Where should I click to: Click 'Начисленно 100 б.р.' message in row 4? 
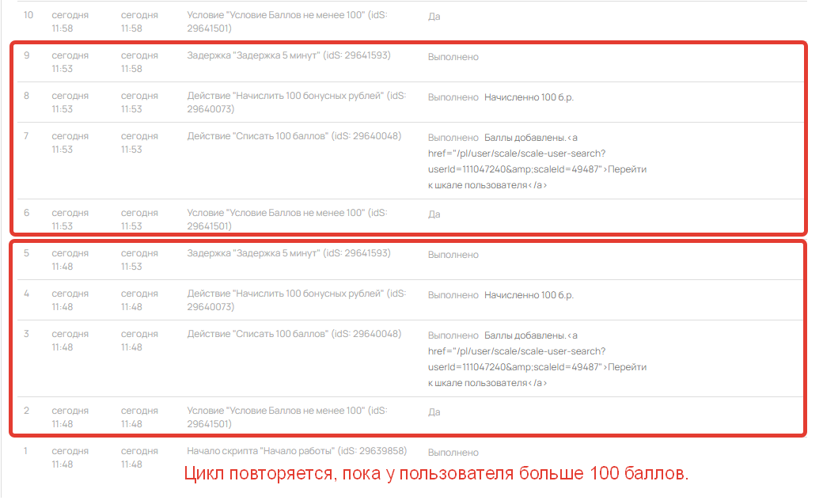coord(529,295)
